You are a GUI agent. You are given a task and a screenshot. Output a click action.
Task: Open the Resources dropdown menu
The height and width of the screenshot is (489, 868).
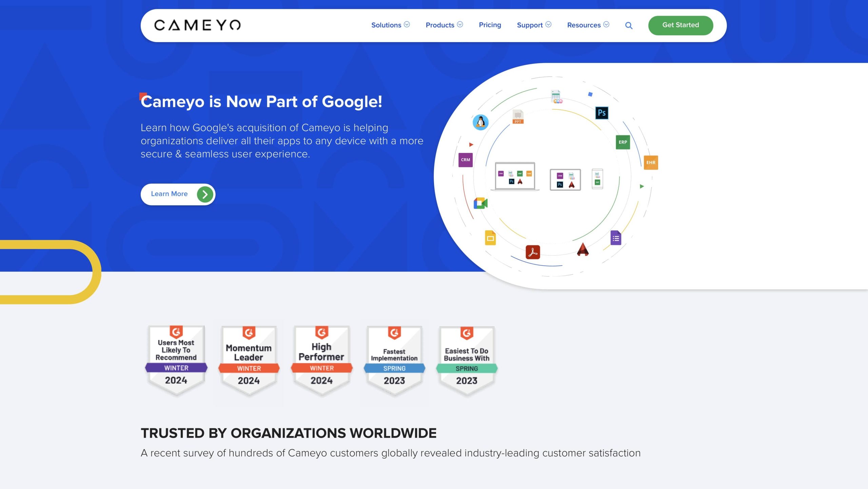tap(588, 25)
